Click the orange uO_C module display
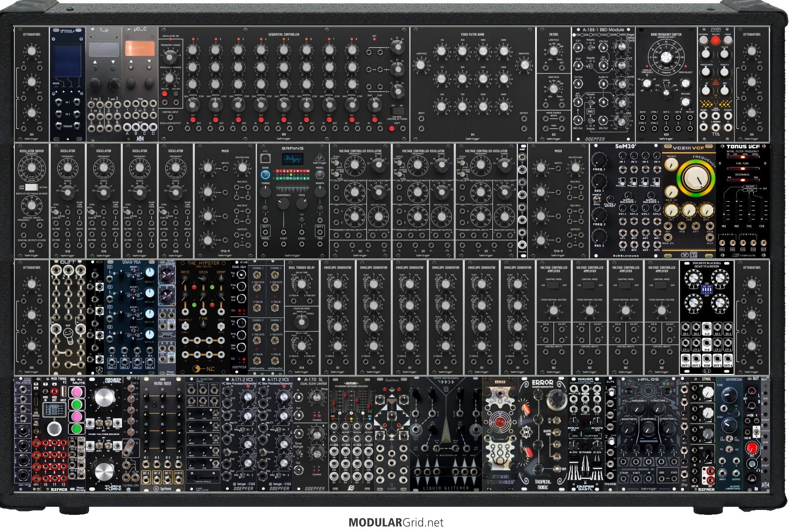Viewport: 793px width, 532px height. coord(140,49)
